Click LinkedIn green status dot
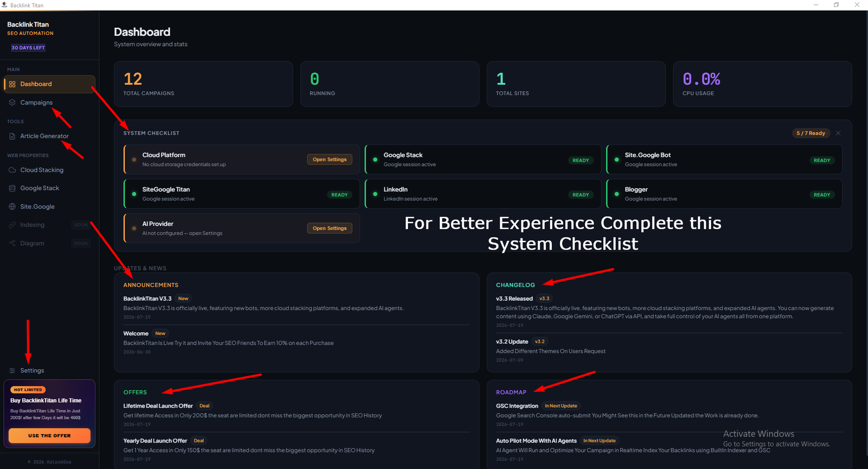The image size is (868, 469). (375, 194)
